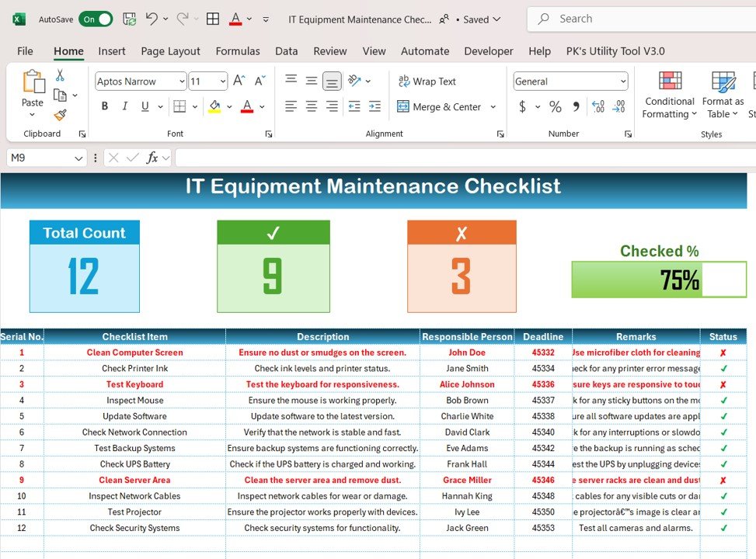Switch to the Data tab
756x559 pixels.
click(x=287, y=51)
